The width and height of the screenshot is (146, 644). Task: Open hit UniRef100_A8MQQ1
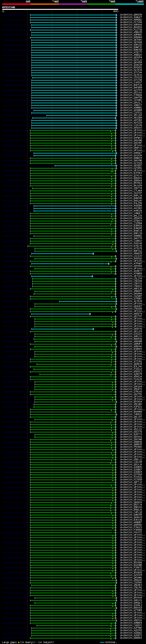131,20
